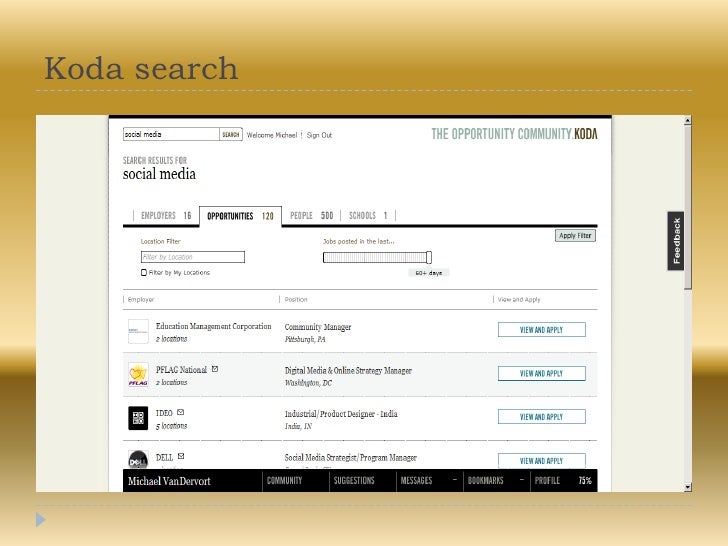View and Apply for Social Media Strategist
This screenshot has width=728, height=546.
click(x=541, y=461)
